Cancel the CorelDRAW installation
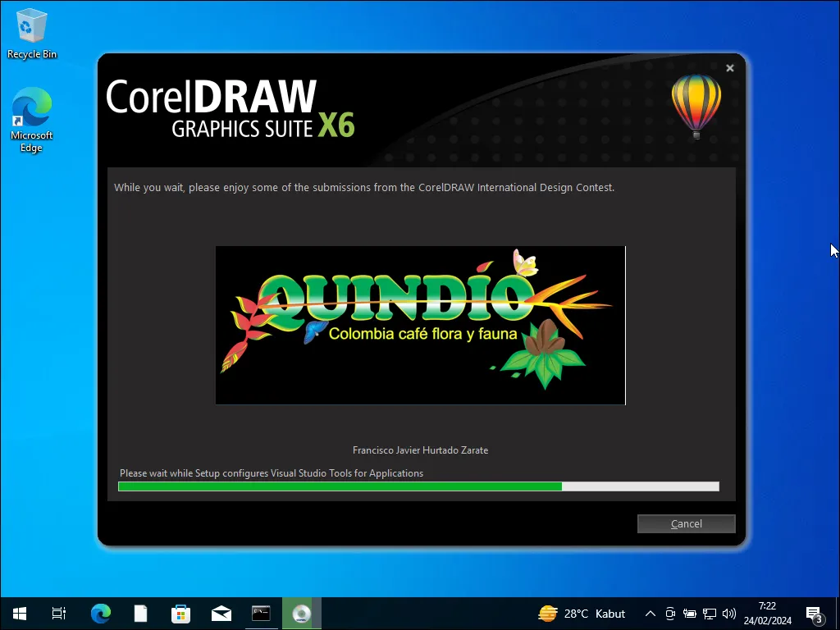 686,523
